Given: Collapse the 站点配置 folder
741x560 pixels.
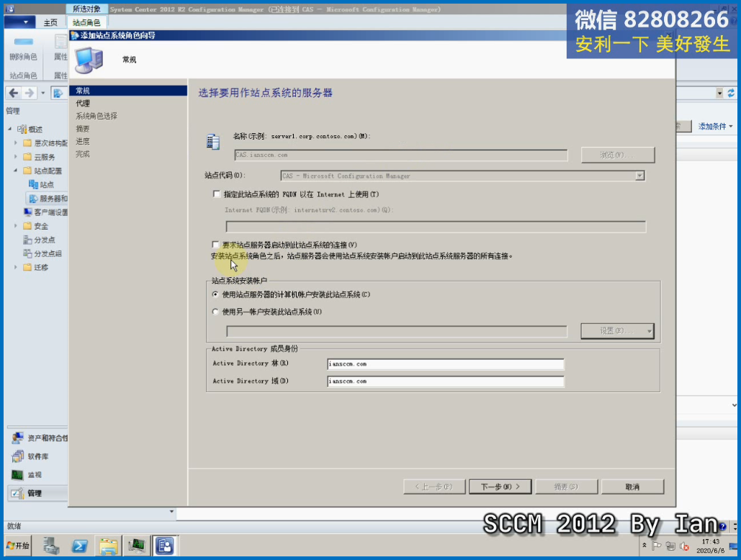Looking at the screenshot, I should coord(16,171).
